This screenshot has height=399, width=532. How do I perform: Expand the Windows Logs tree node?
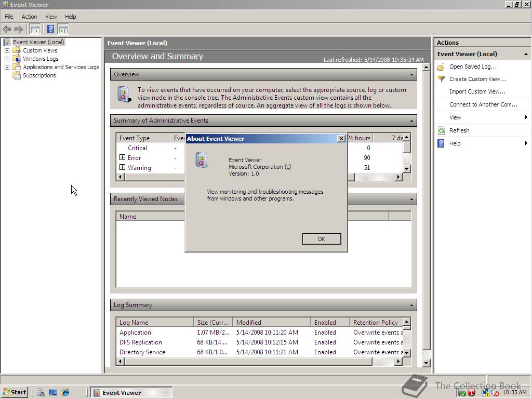tap(7, 59)
